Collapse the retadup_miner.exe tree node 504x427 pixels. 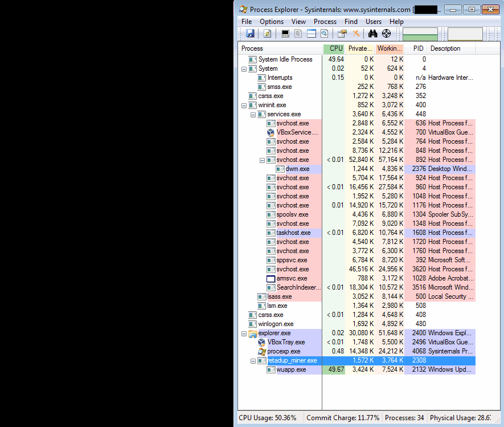(x=253, y=361)
